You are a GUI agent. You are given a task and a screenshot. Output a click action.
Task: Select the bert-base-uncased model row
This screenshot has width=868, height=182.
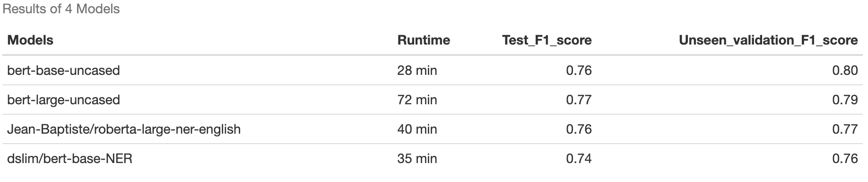434,71
